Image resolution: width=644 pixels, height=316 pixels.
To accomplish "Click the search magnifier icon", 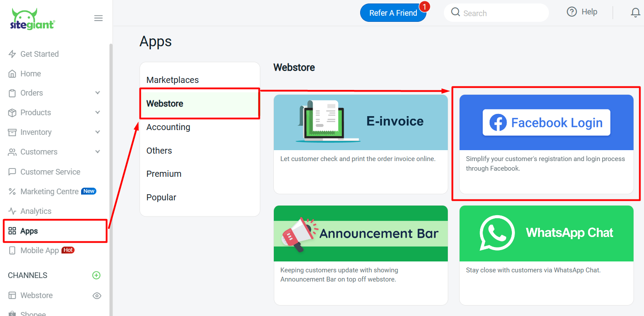I will pyautogui.click(x=456, y=12).
